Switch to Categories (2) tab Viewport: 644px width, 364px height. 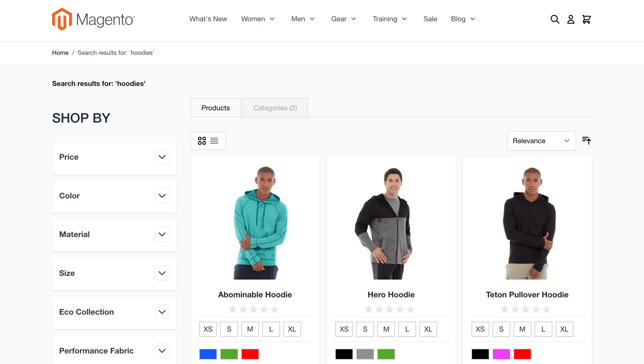275,108
